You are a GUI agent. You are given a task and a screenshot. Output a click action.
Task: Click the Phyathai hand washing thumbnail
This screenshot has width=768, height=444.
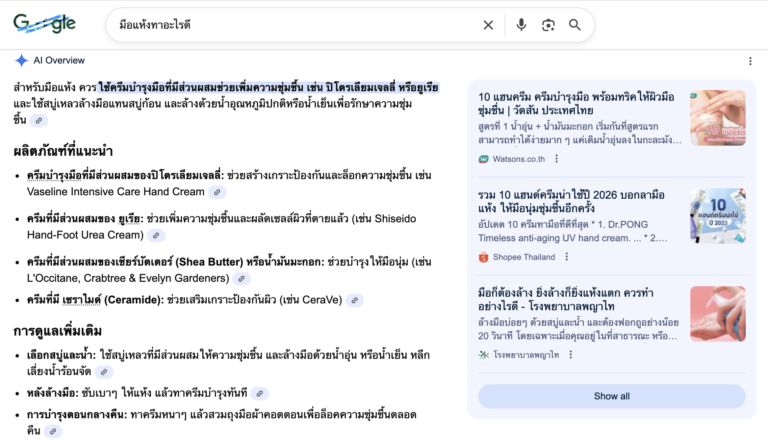coord(717,314)
